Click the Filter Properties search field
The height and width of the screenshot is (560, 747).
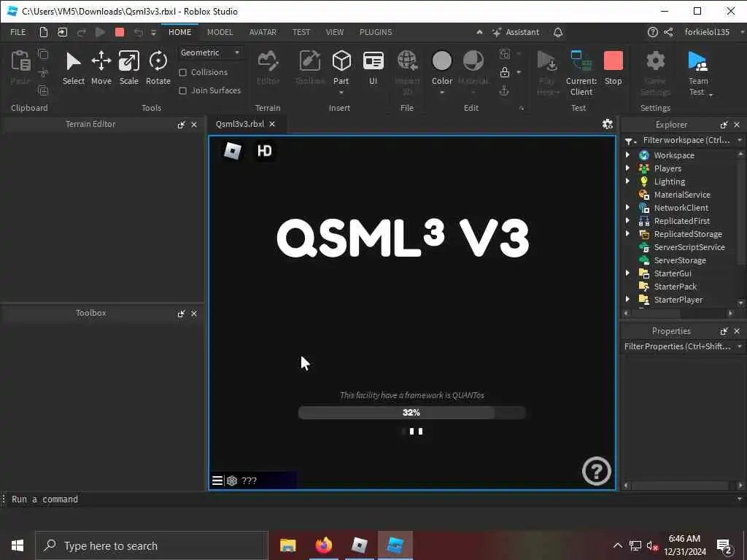click(x=677, y=346)
